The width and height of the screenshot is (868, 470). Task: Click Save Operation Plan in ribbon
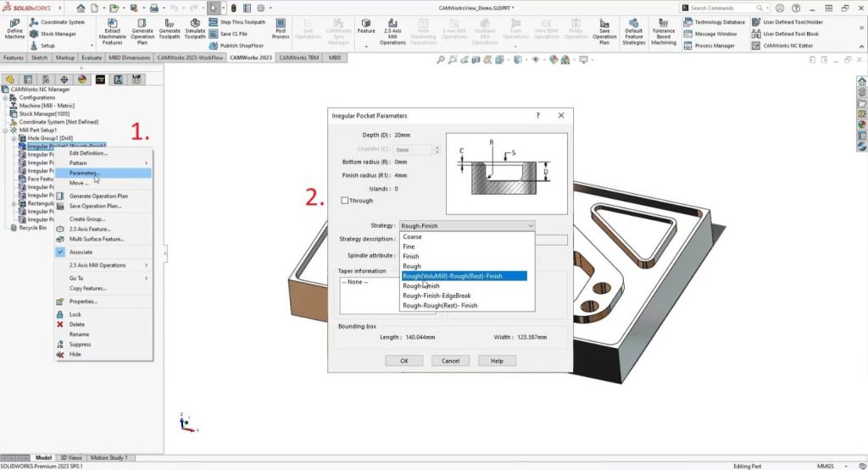coord(604,31)
